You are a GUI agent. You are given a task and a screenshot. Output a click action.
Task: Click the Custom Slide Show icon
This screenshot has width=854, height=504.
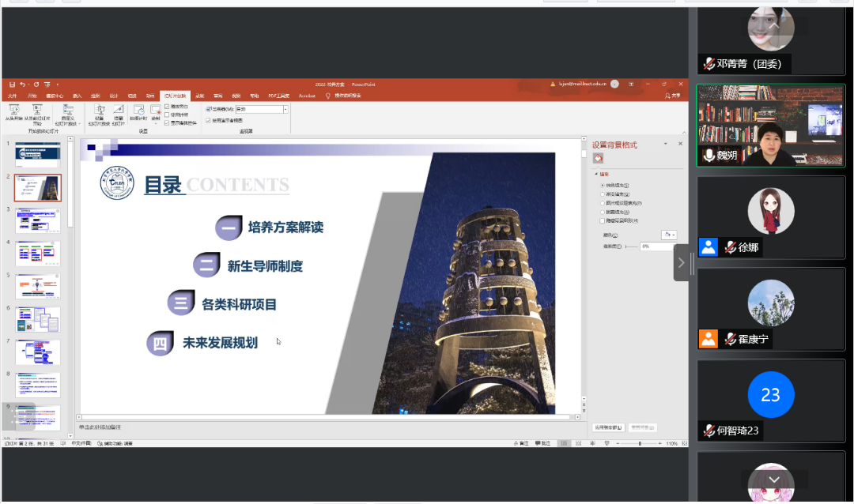(67, 112)
